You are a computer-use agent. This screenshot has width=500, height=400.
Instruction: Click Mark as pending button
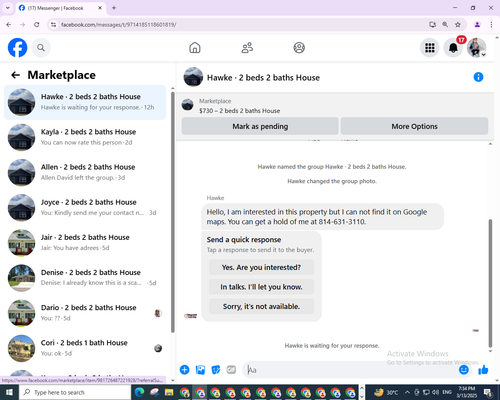point(260,126)
